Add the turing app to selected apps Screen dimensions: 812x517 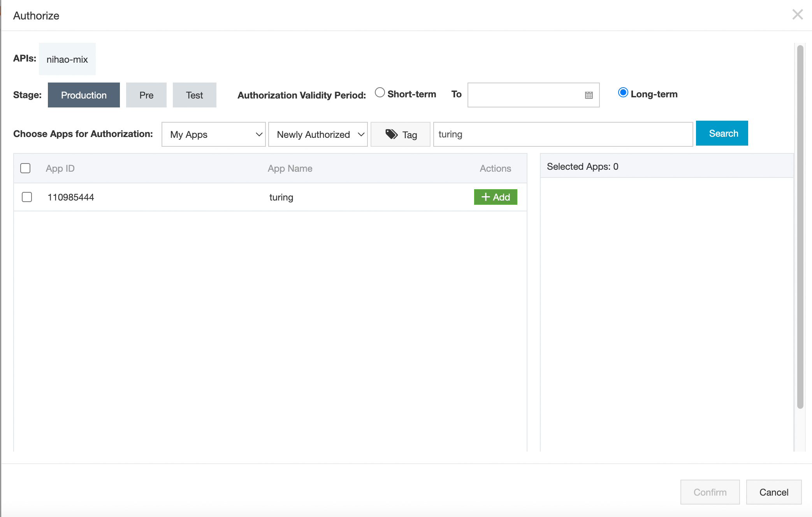point(495,197)
